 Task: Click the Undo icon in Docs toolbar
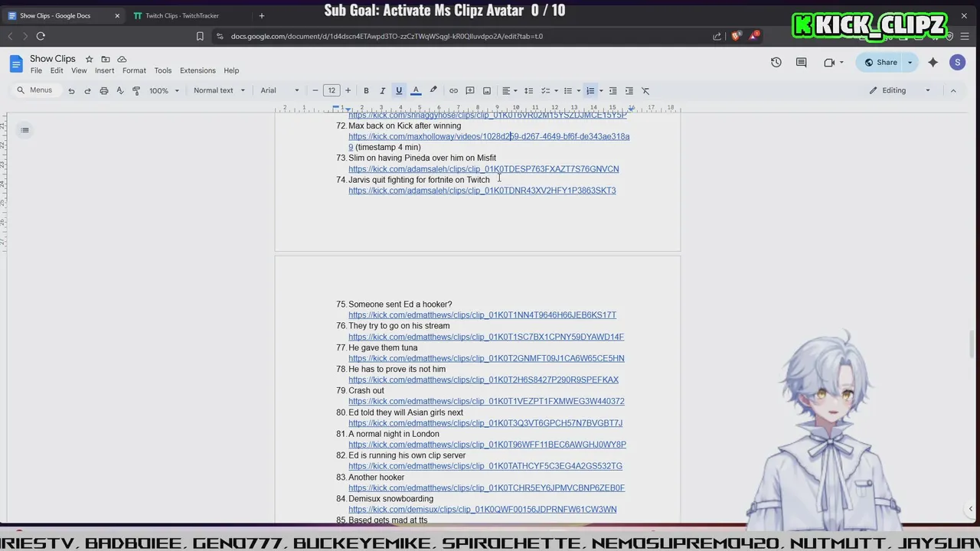(x=71, y=90)
